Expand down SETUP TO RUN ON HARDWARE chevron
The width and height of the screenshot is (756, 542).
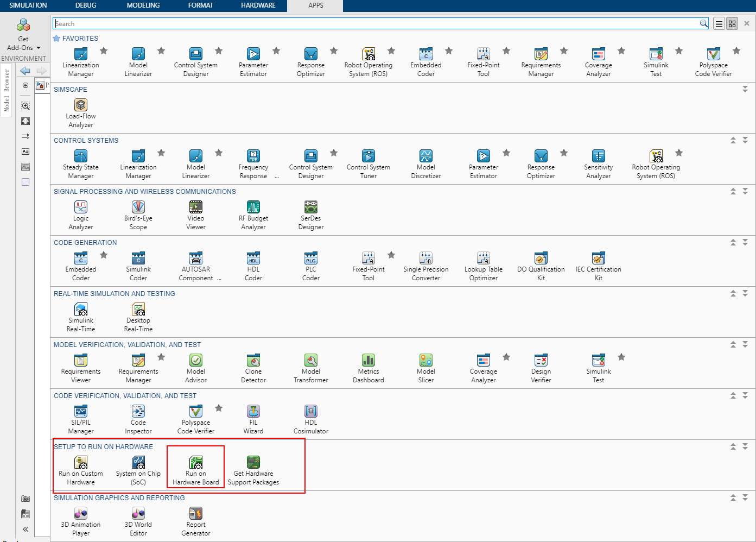click(x=745, y=446)
